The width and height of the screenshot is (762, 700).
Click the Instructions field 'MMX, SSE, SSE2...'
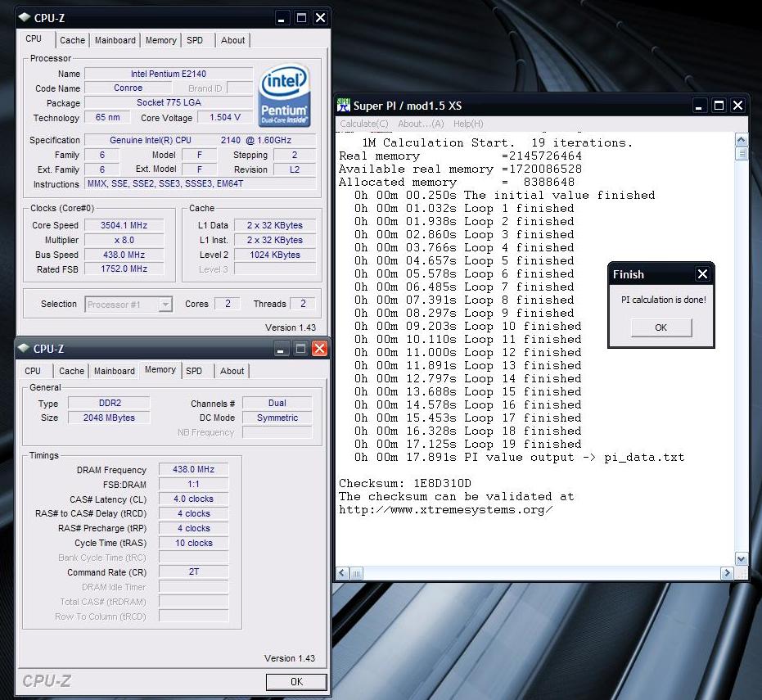tap(201, 183)
